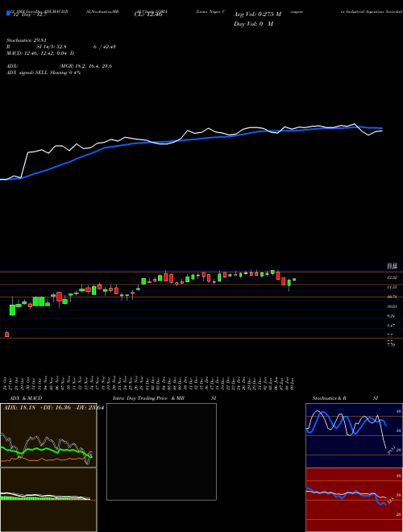The image size is (403, 532).
Task: Click the 11.55 price axis label
Action: (393, 287)
